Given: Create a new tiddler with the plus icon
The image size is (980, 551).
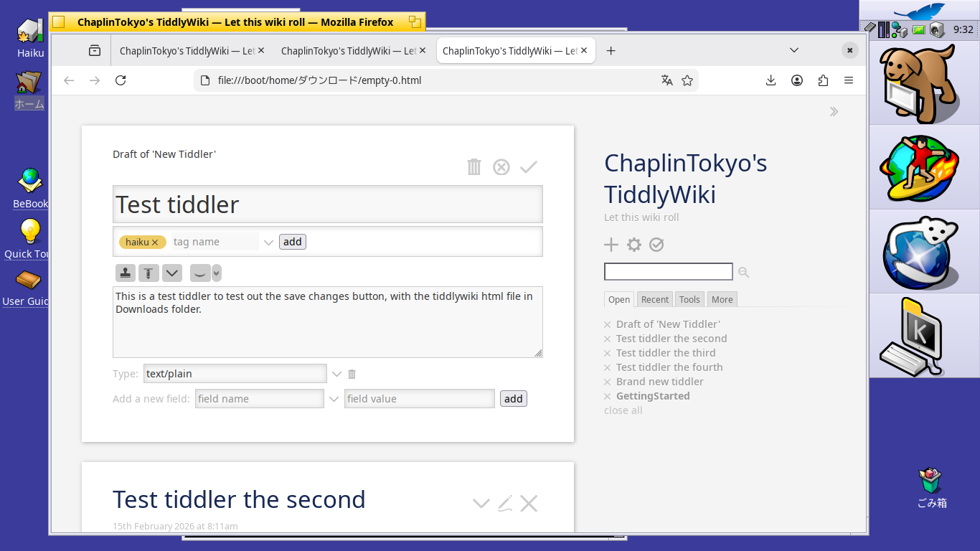Looking at the screenshot, I should 611,245.
